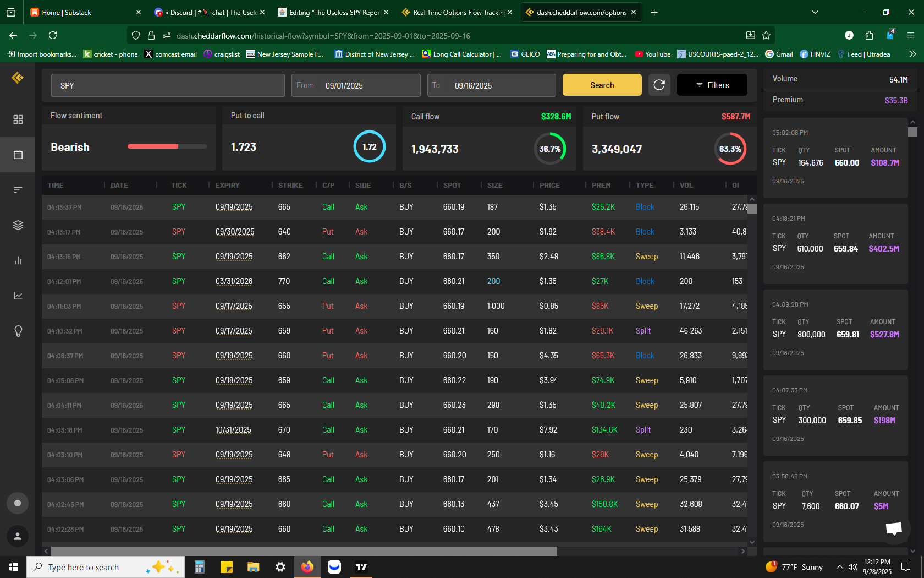Image resolution: width=924 pixels, height=578 pixels.
Task: Open the layers stack icon in sidebar
Action: pos(18,225)
